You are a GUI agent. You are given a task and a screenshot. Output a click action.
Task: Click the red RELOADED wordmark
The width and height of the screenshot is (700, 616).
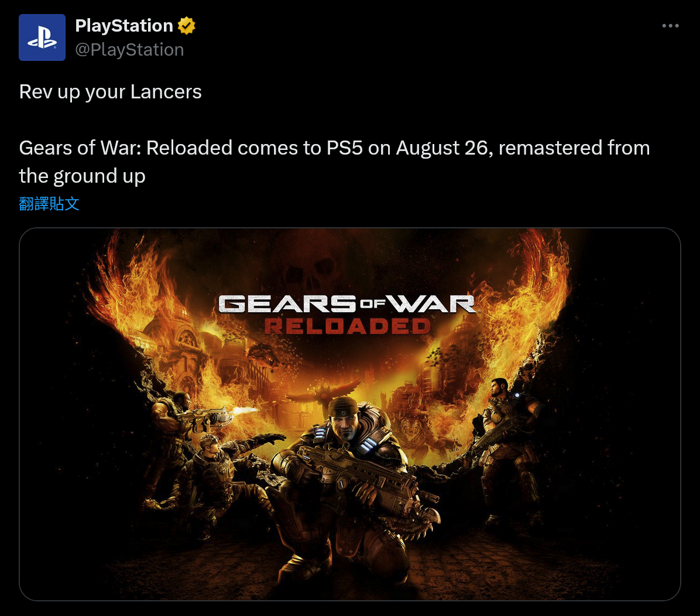click(x=347, y=327)
